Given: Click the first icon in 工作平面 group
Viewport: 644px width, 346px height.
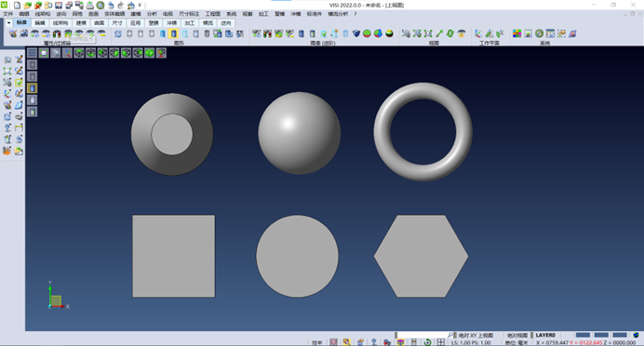Looking at the screenshot, I should point(478,33).
